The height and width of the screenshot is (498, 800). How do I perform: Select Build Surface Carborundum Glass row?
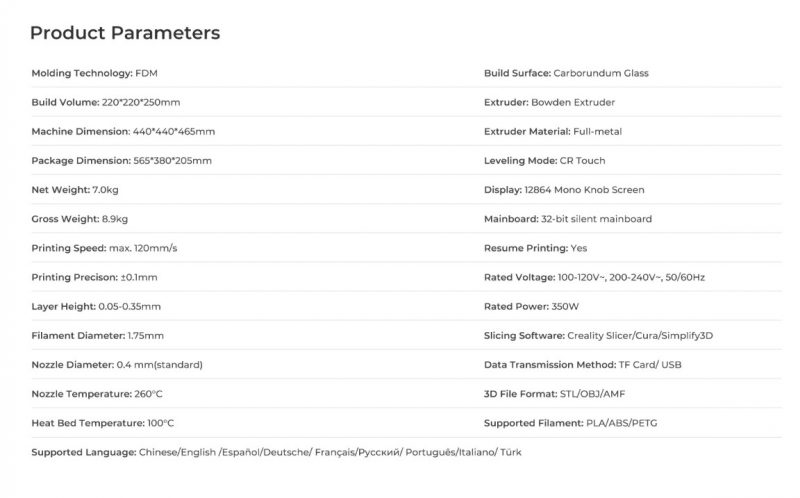click(x=566, y=73)
